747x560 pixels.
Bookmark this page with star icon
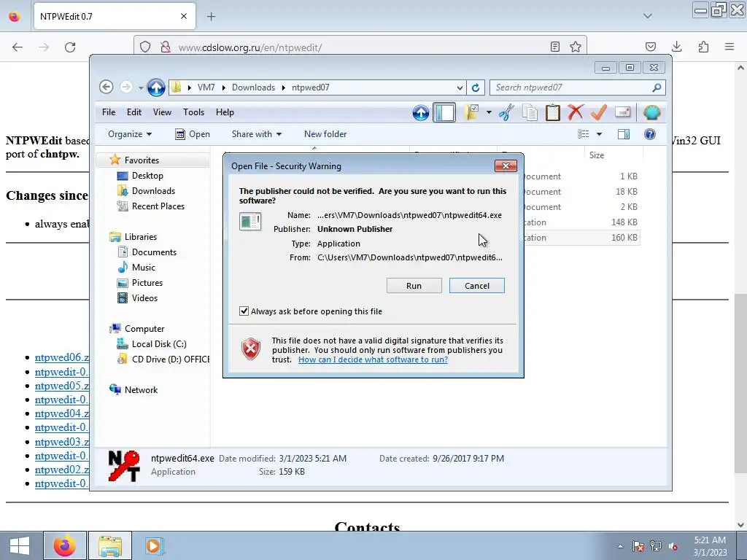tap(576, 47)
